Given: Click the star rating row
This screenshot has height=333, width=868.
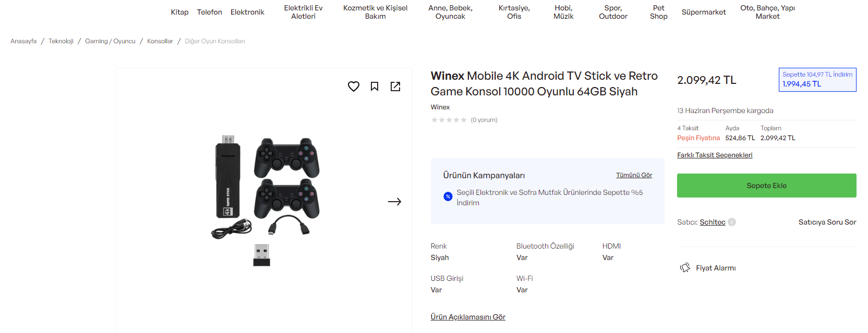Looking at the screenshot, I should pos(449,120).
